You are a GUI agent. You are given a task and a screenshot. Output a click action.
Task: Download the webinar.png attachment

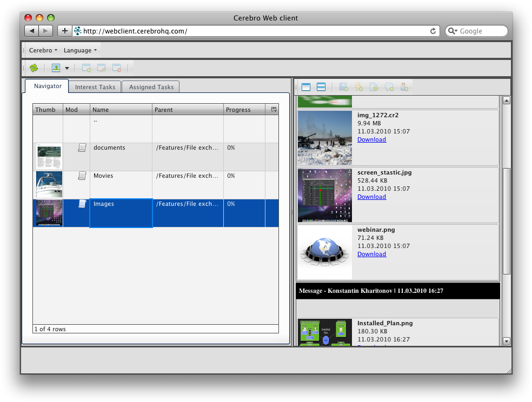(x=371, y=254)
